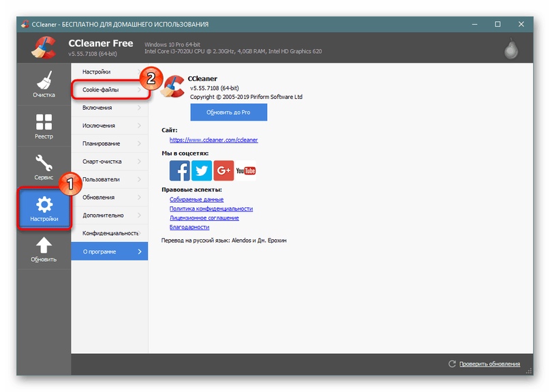The height and width of the screenshot is (392, 550).
Task: Open Включения settings page
Action: (110, 108)
